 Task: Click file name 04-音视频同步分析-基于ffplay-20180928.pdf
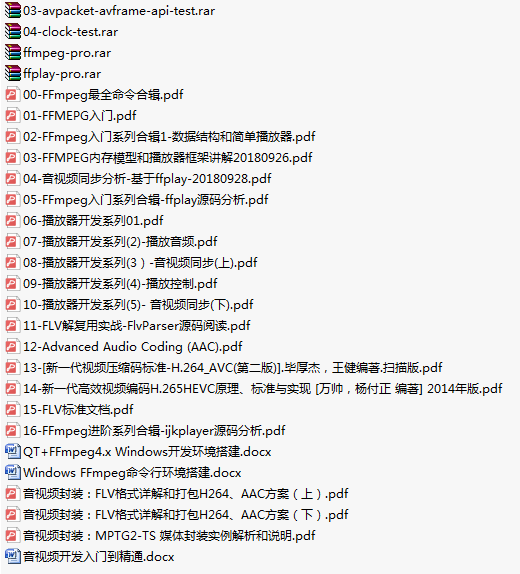click(x=147, y=179)
